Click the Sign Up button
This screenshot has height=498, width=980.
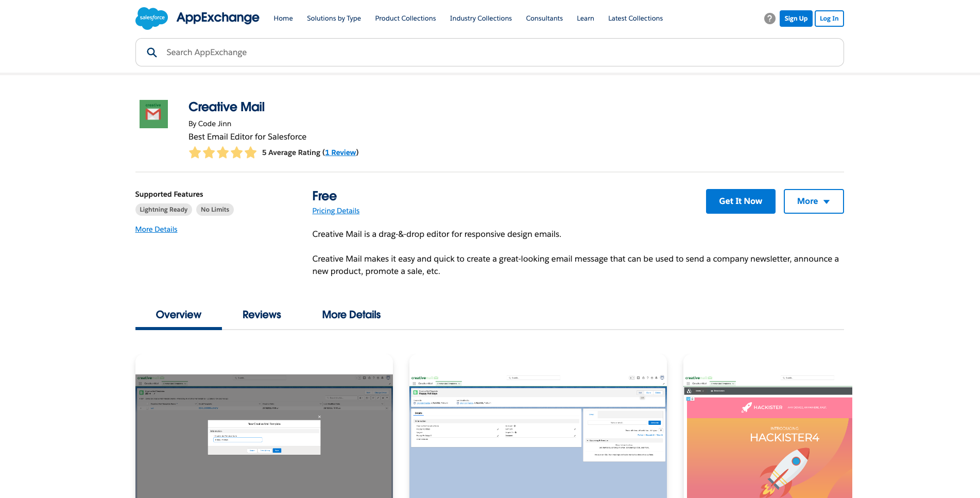[796, 19]
